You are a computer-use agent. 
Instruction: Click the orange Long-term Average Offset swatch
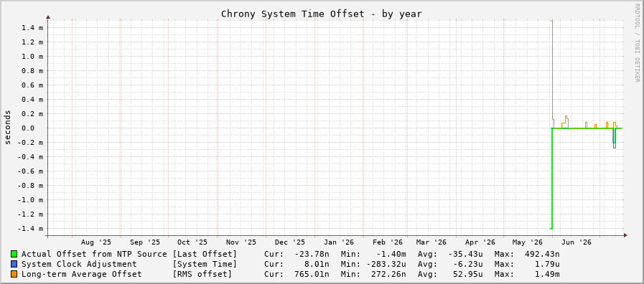coord(14,274)
